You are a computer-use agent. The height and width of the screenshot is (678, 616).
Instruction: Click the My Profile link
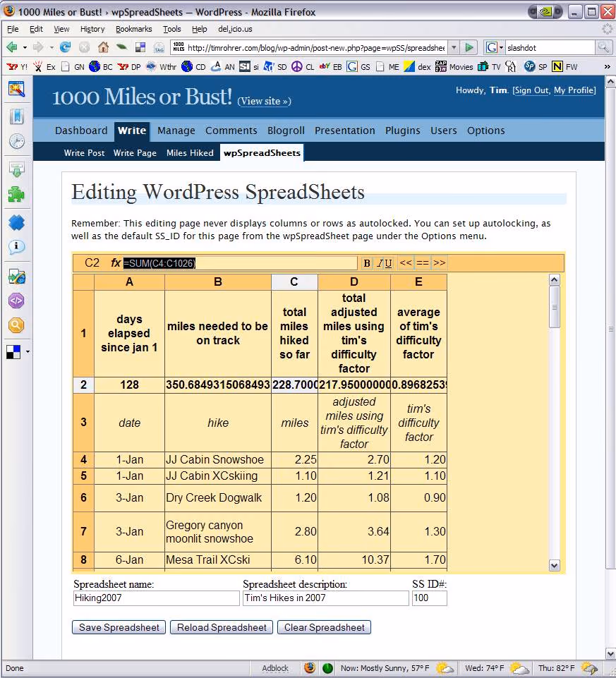click(574, 90)
